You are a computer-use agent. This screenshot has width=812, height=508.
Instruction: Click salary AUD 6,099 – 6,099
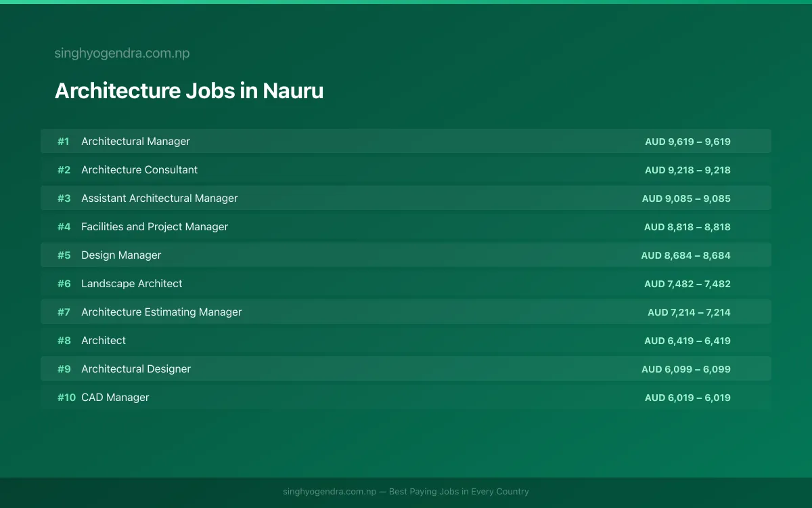pos(686,369)
